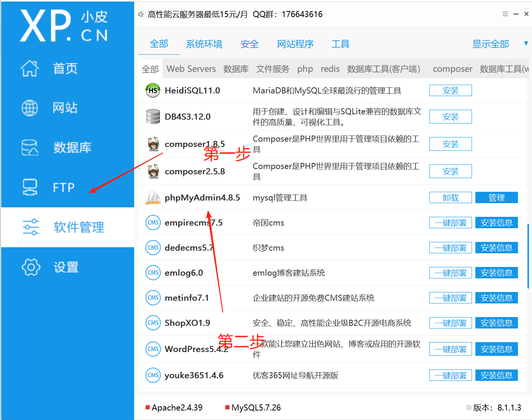Viewport: 532px width, 420px height.
Task: Click the WordPress5.4.2 CMS icon
Action: [x=153, y=349]
